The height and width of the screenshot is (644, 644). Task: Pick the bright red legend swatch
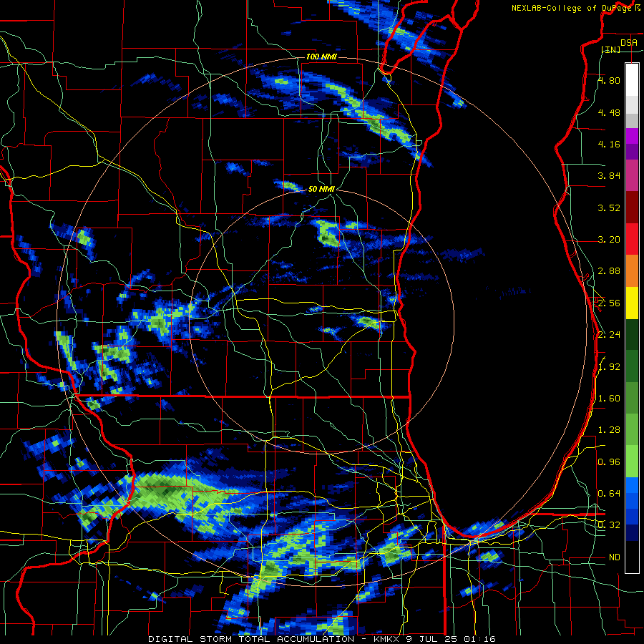632,240
